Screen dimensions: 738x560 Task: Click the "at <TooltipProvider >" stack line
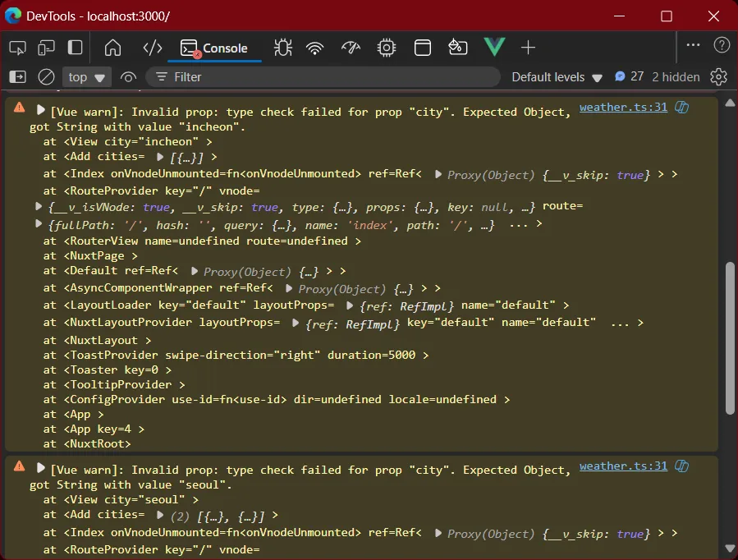(114, 384)
